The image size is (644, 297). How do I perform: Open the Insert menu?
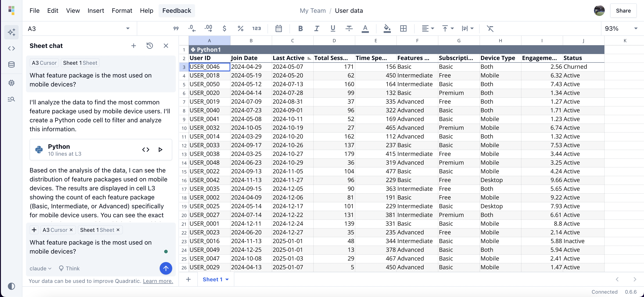(x=96, y=11)
